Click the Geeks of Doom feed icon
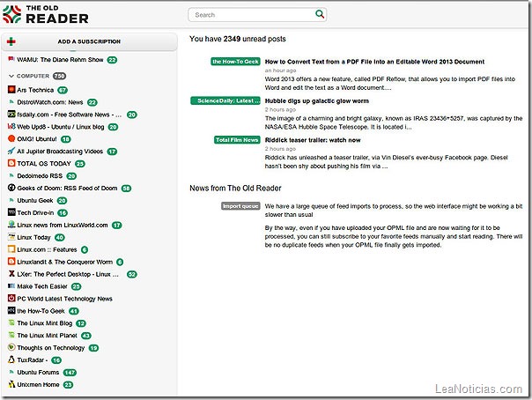Screen dimensions: 532x400 11,188
